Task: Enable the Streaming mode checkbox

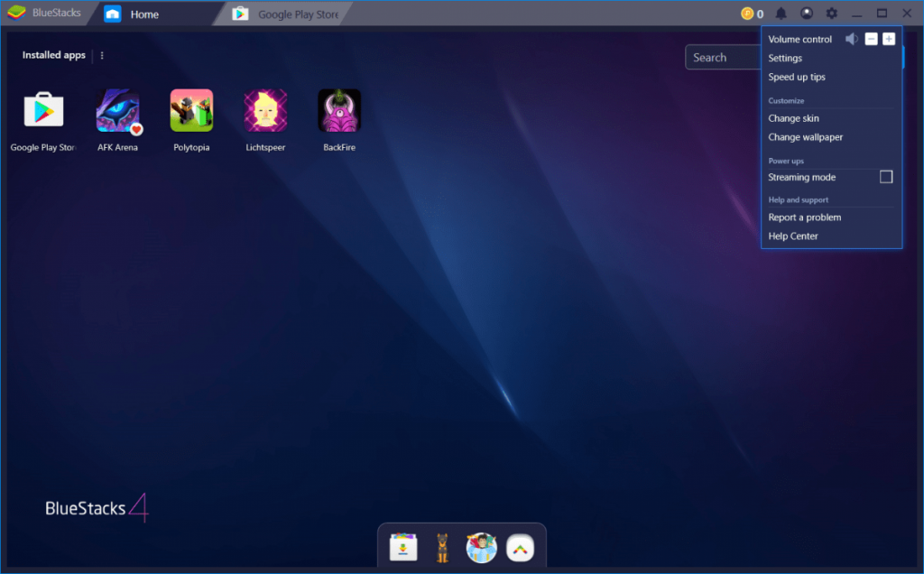Action: coord(886,177)
